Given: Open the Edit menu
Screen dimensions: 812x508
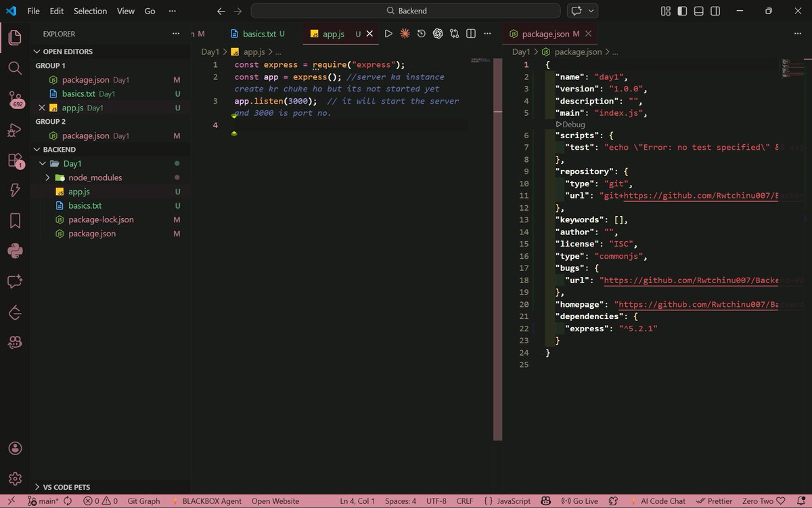Looking at the screenshot, I should pos(57,11).
